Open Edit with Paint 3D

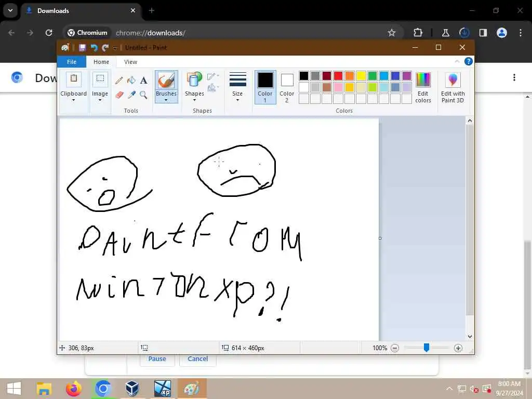click(x=453, y=87)
